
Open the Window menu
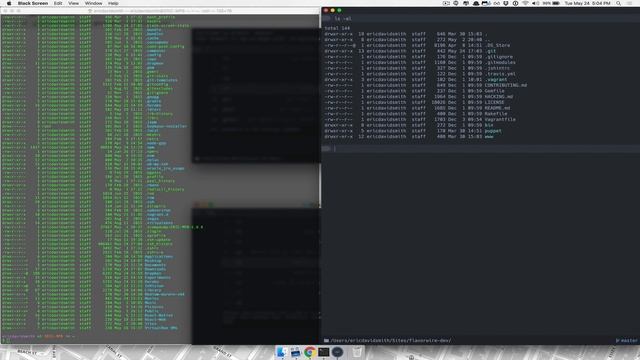tap(93, 3)
